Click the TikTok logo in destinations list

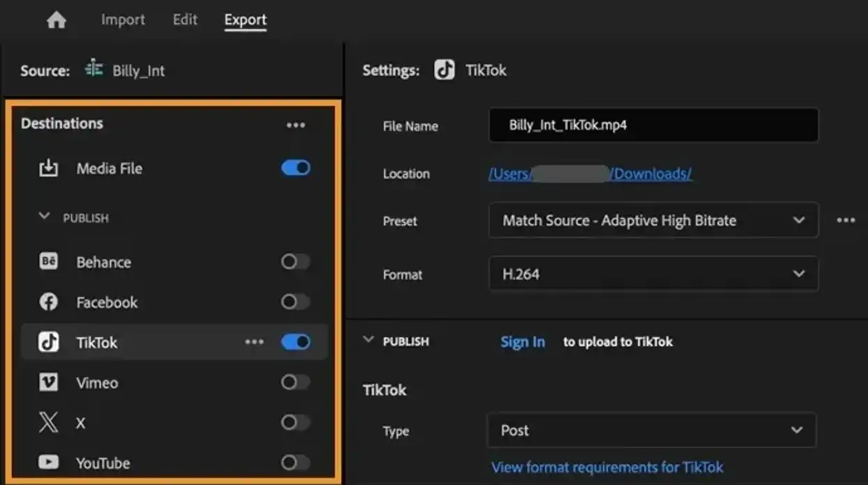pyautogui.click(x=48, y=342)
